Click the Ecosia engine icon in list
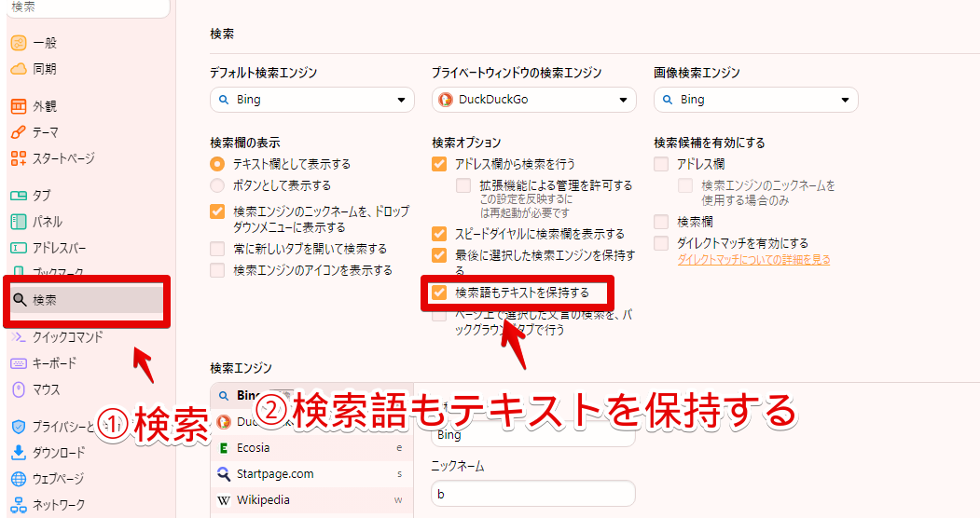Image resolution: width=980 pixels, height=518 pixels. (224, 448)
